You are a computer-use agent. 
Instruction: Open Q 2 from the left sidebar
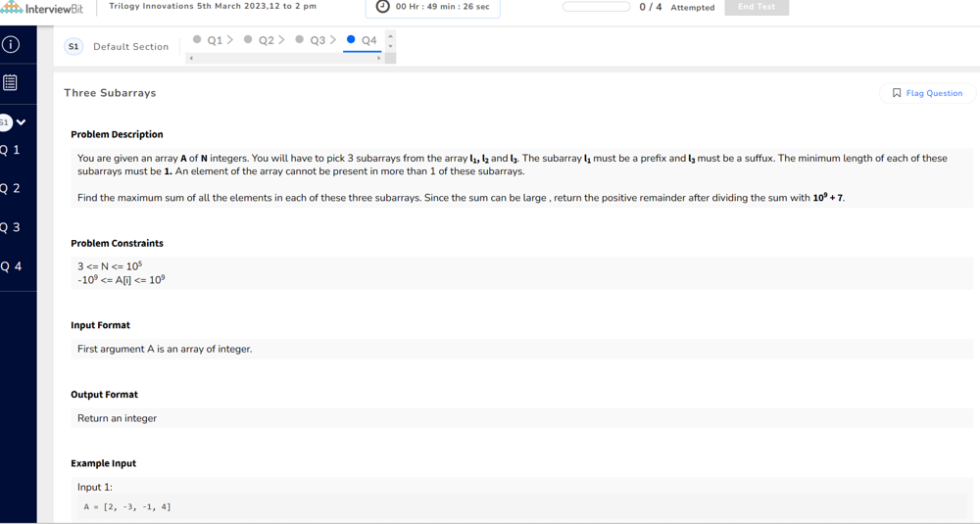click(x=11, y=188)
